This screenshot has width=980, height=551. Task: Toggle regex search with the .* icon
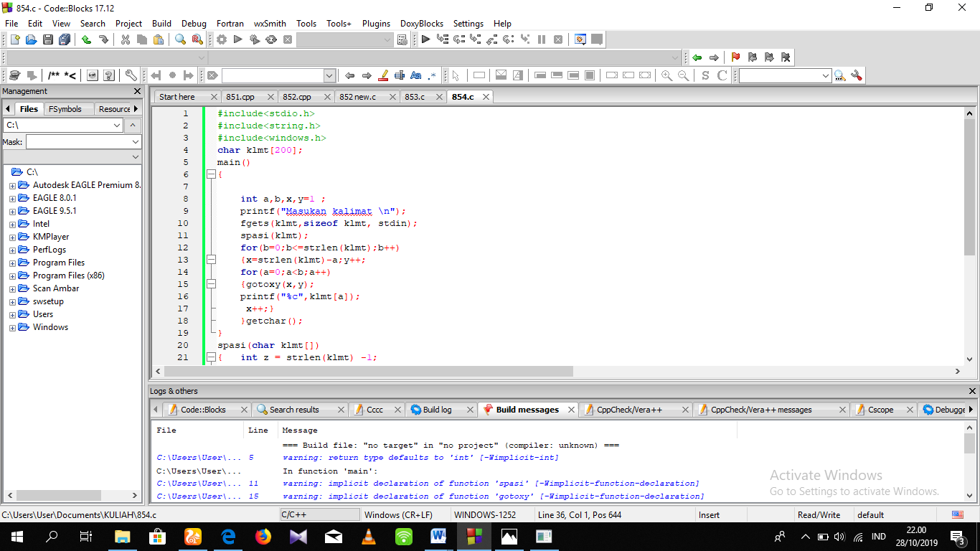(432, 75)
